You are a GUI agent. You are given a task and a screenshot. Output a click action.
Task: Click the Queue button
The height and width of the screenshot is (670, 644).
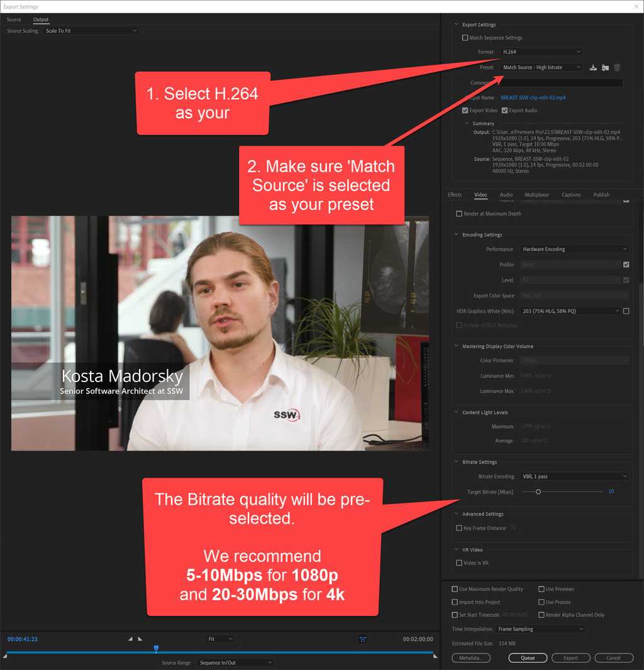tap(528, 657)
